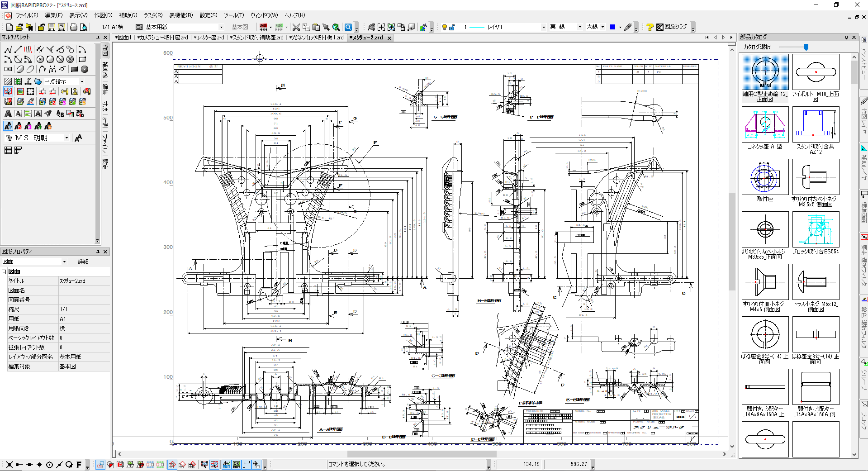
Task: Switch to the コネクター座 zrd tab
Action: click(209, 38)
